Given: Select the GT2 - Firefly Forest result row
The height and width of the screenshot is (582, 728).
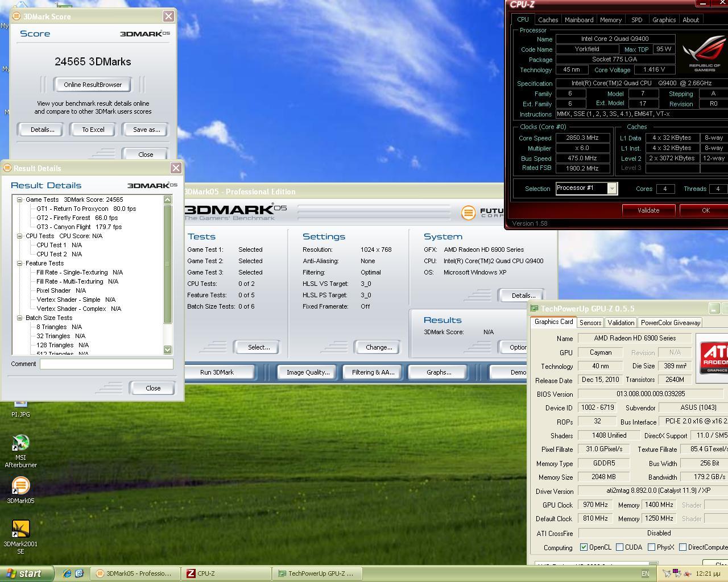Looking at the screenshot, I should tap(77, 218).
